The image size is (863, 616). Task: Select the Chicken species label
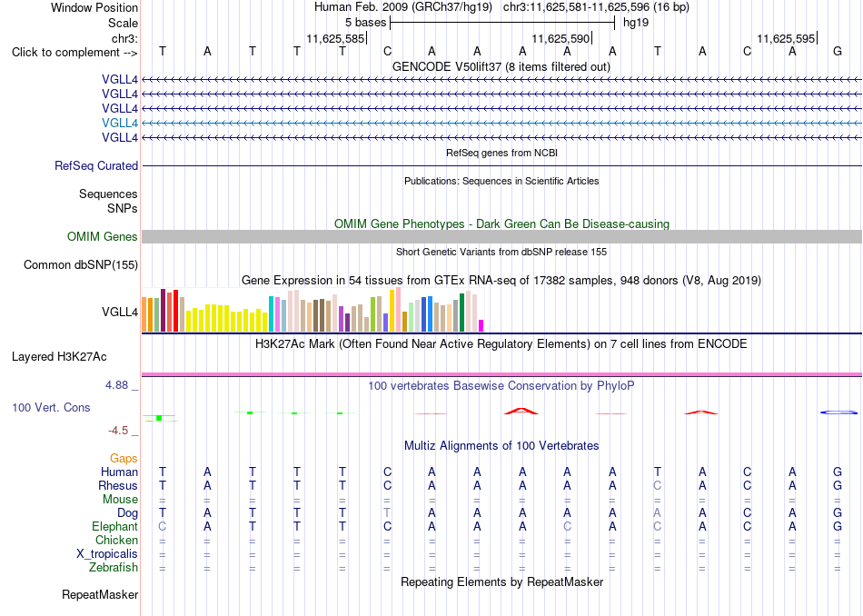pos(116,540)
